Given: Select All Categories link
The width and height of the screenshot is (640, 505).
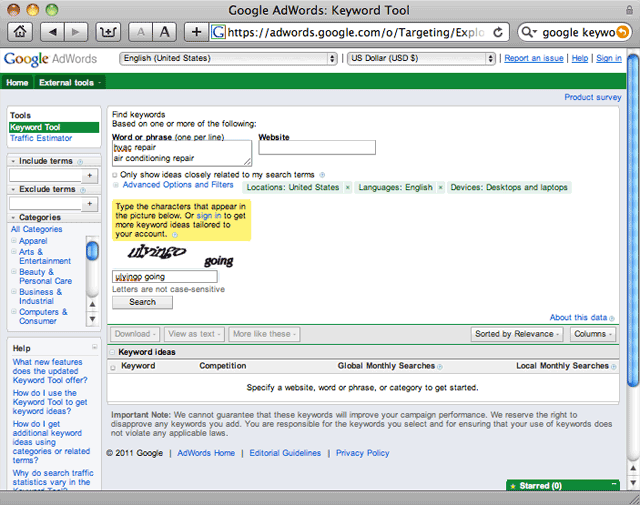Looking at the screenshot, I should [37, 229].
